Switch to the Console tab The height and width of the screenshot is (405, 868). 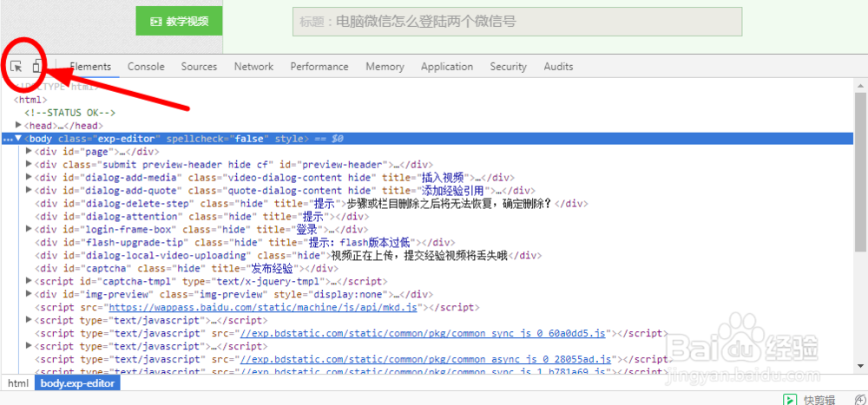146,67
